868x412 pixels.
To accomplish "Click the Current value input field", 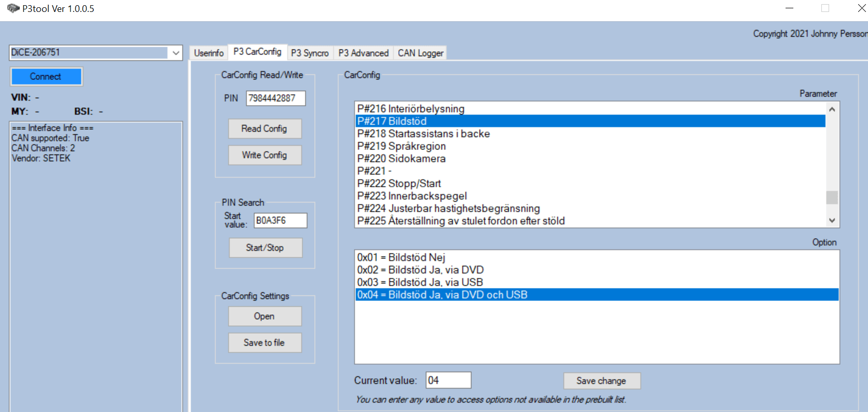I will point(448,380).
